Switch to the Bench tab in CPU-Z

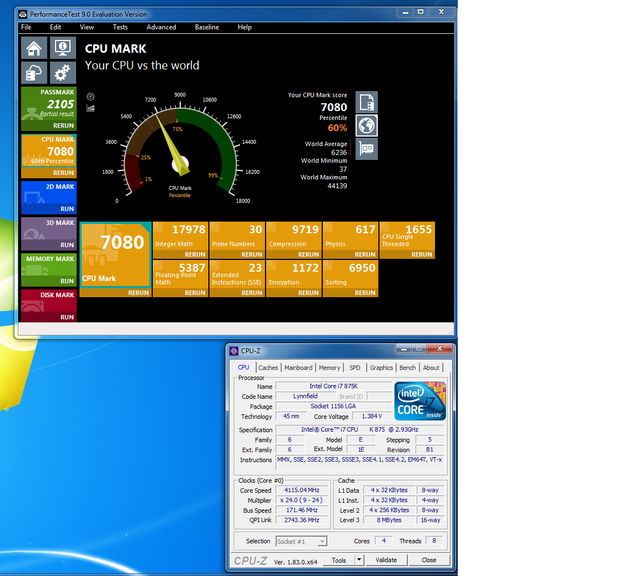point(407,367)
